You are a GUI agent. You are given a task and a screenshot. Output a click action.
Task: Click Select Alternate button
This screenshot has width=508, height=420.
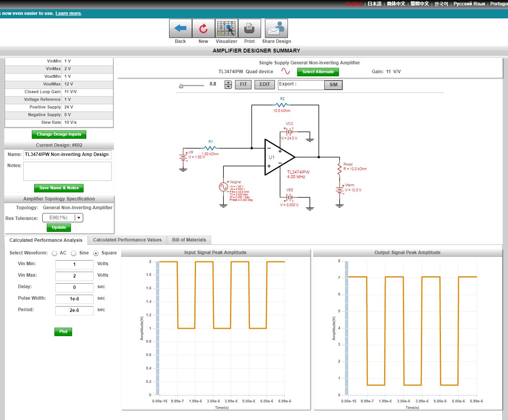[318, 72]
